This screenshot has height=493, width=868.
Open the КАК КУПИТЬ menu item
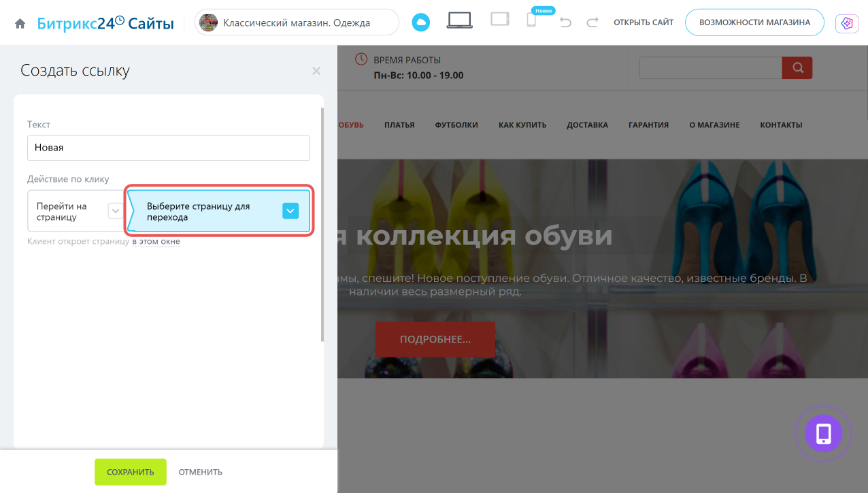tap(522, 125)
